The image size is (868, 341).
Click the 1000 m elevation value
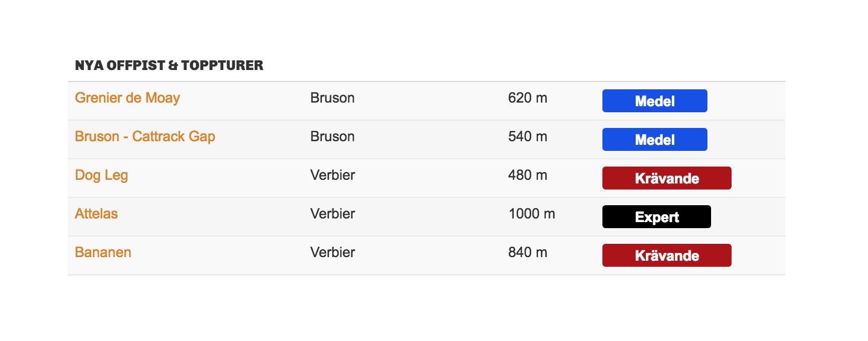(531, 214)
